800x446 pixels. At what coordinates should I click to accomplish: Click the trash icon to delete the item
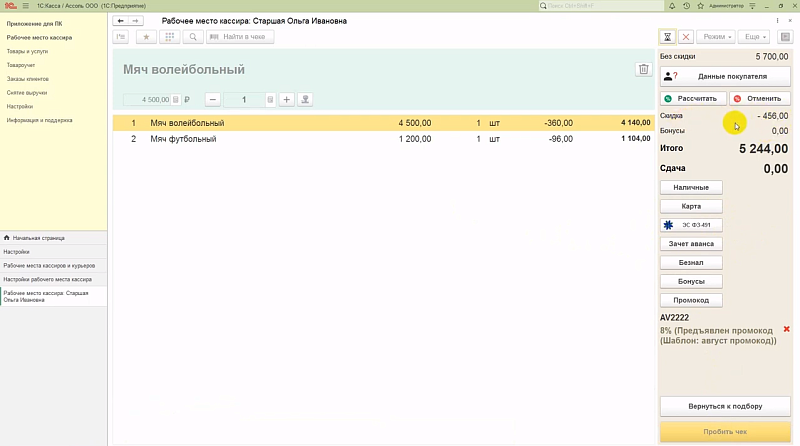click(643, 69)
